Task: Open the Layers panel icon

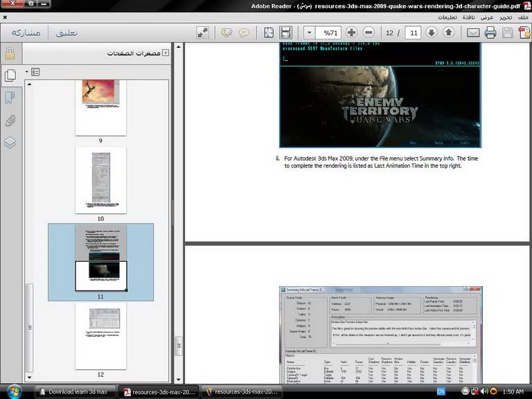Action: 10,142
